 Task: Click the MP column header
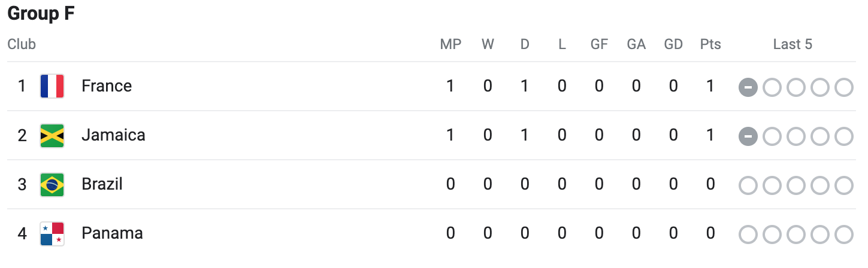pyautogui.click(x=450, y=44)
